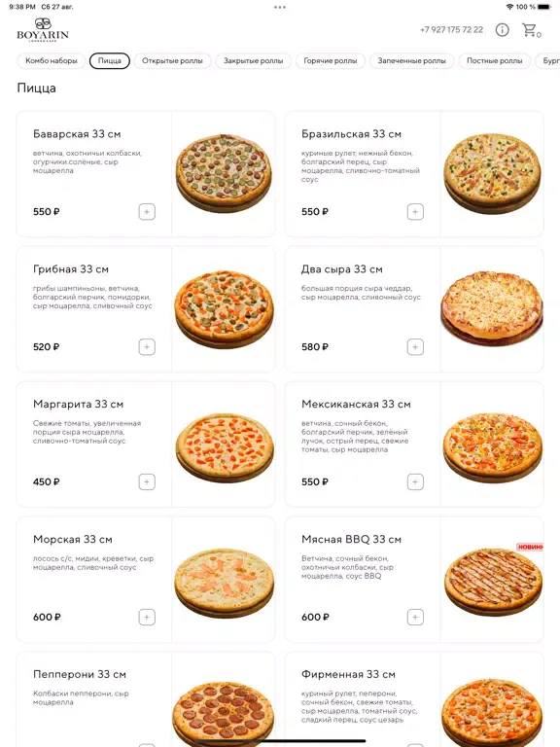Select the Открытые роллы tab

coord(172,60)
